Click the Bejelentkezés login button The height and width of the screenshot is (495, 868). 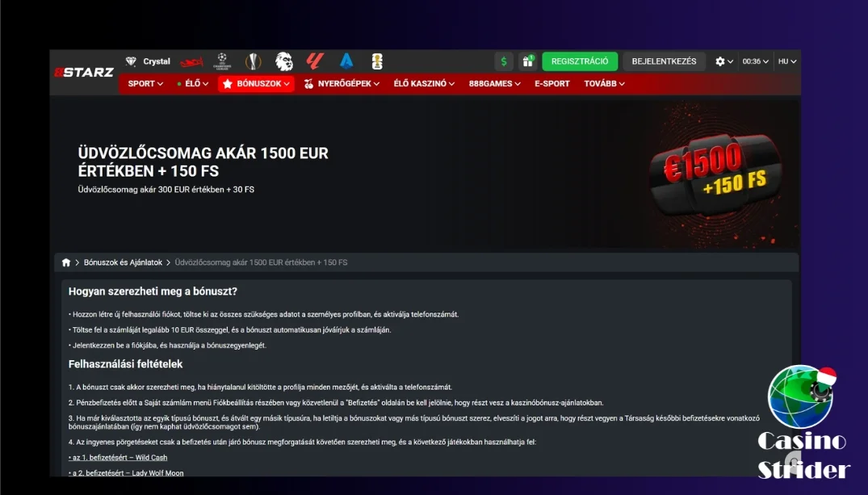(664, 61)
